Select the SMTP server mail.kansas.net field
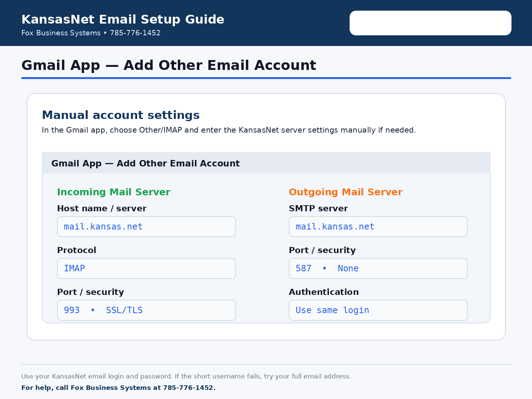This screenshot has width=532, height=399. (378, 226)
